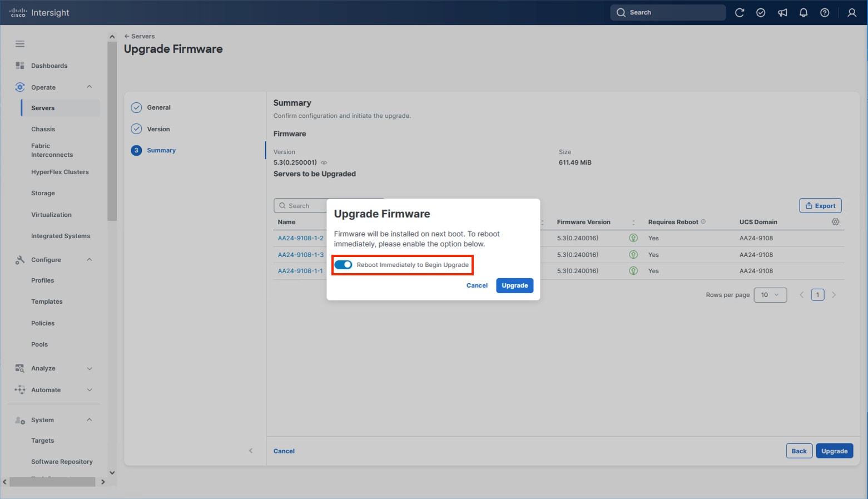
Task: Open Profiles under Configure
Action: click(x=42, y=280)
